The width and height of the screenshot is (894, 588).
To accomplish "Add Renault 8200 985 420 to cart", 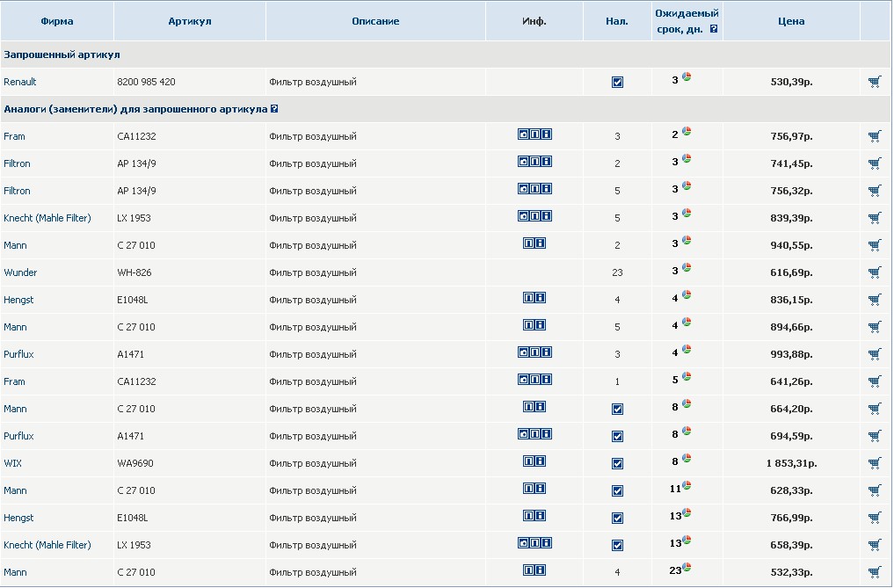I will [874, 82].
